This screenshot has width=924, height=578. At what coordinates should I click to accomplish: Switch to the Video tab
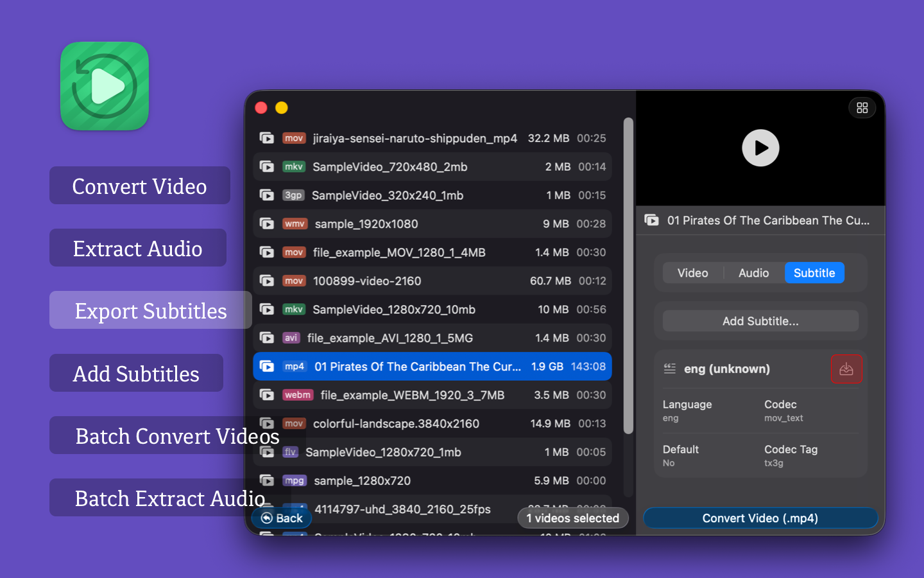(692, 273)
